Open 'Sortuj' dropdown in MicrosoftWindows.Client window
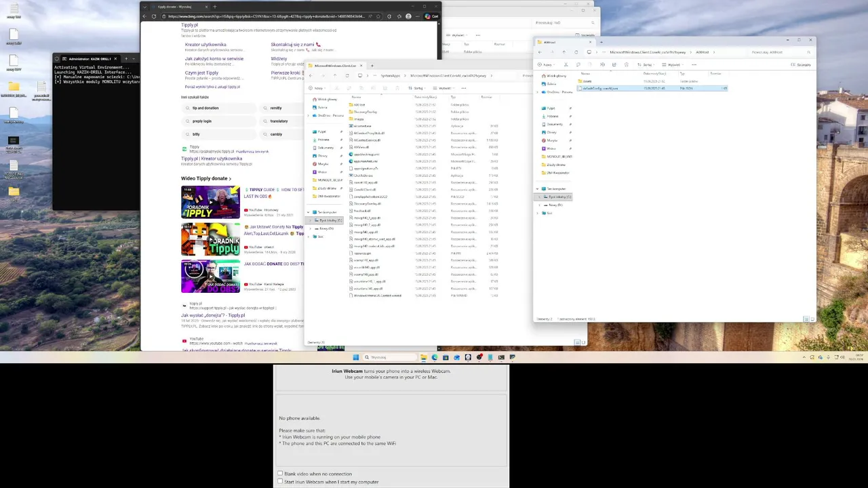Image resolution: width=868 pixels, height=488 pixels. click(x=417, y=88)
